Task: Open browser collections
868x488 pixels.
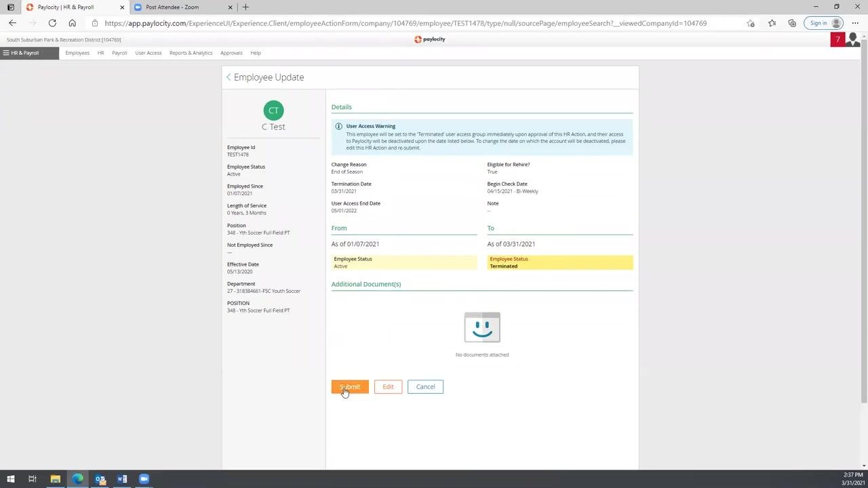Action: 792,23
